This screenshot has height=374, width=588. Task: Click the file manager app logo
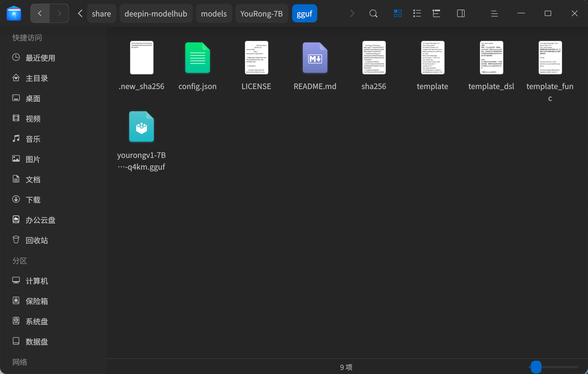click(x=14, y=13)
